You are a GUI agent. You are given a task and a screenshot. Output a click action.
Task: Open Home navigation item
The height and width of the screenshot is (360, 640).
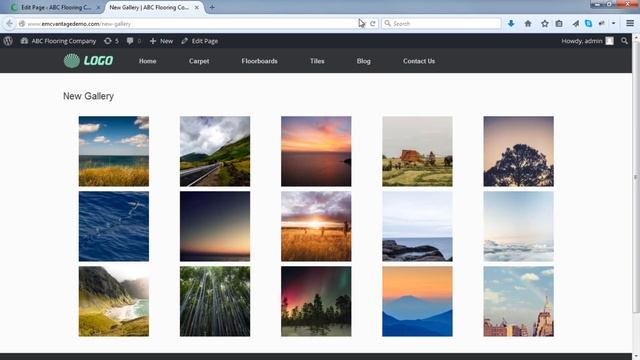click(147, 61)
